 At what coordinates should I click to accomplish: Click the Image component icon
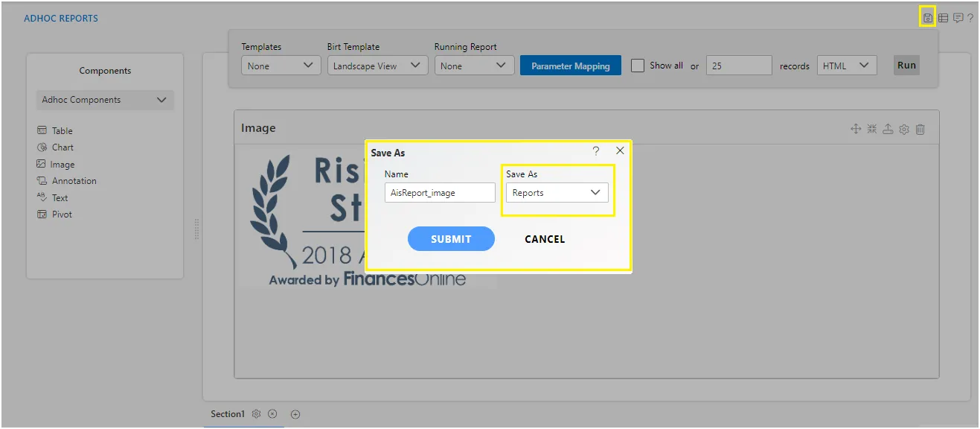pyautogui.click(x=42, y=164)
